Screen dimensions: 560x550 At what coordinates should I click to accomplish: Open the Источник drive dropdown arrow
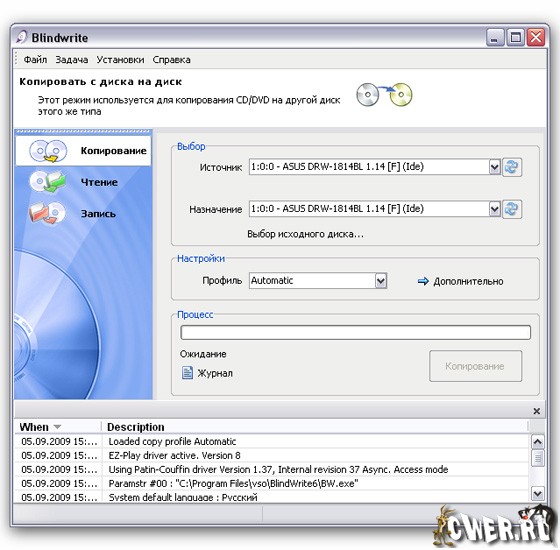(x=495, y=167)
